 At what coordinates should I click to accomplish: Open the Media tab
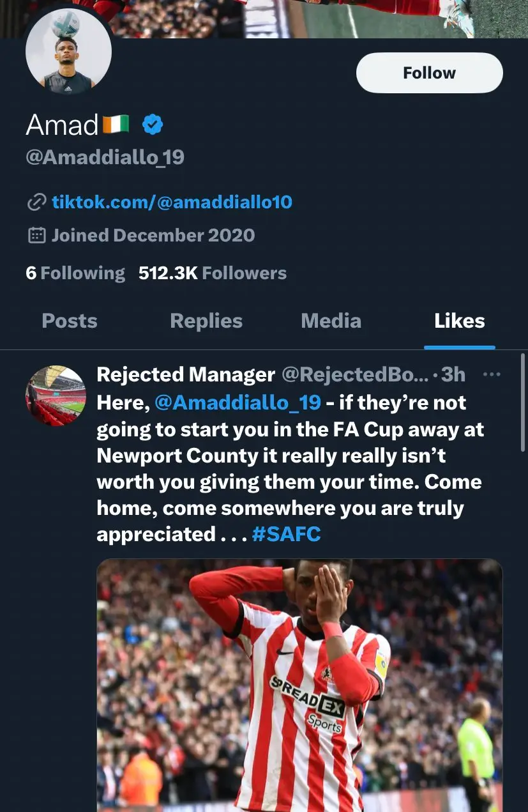point(331,321)
